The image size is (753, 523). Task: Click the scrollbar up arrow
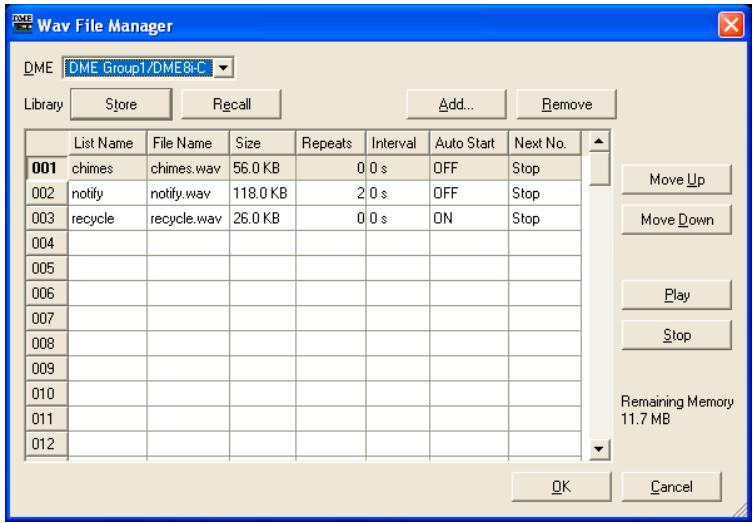[598, 141]
